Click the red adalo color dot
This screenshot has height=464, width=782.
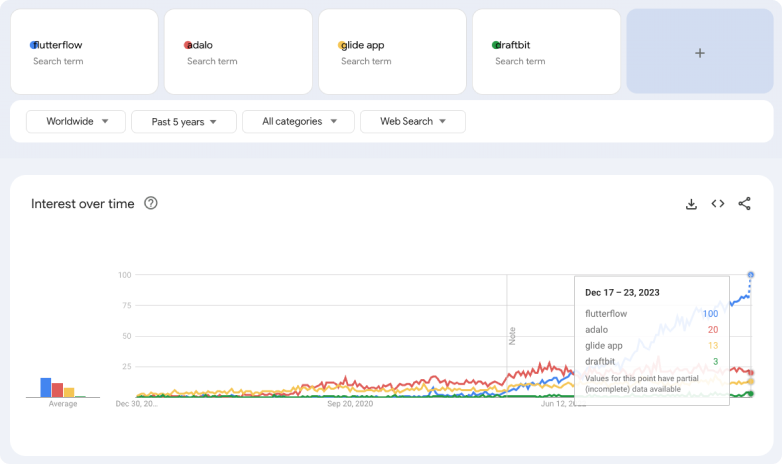188,45
